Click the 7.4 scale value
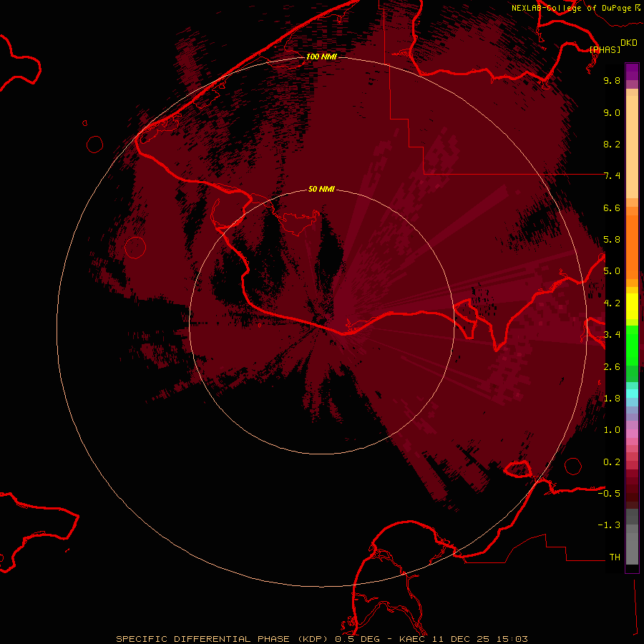 tap(612, 176)
